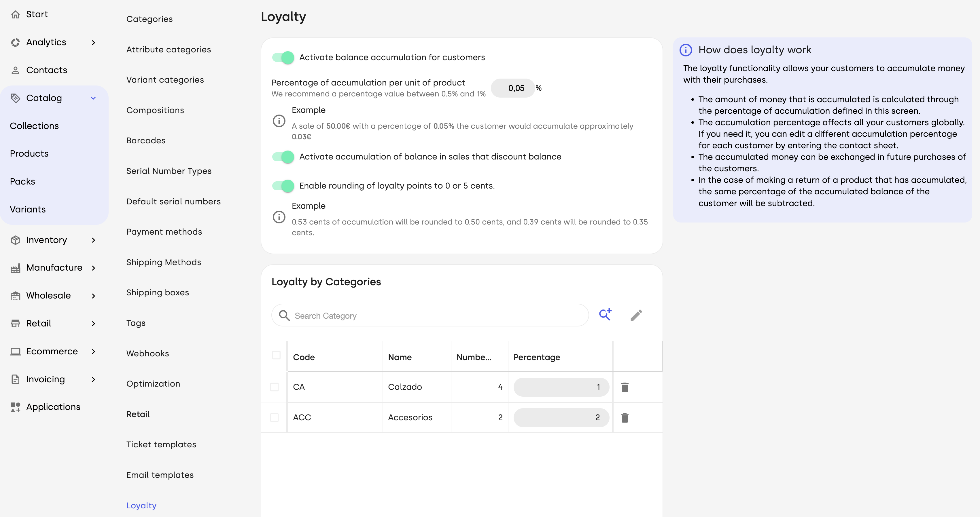Select the Loyalty settings link

tap(141, 505)
